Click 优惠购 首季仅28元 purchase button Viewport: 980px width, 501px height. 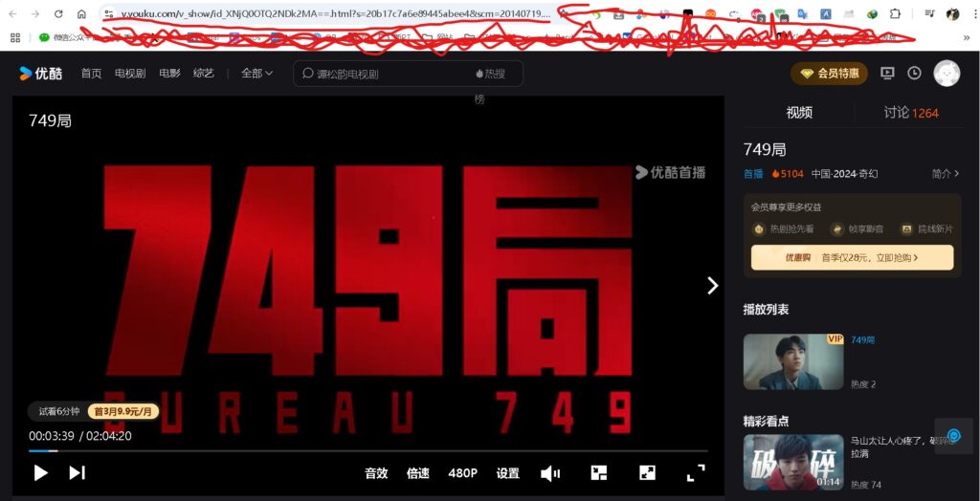(x=852, y=257)
